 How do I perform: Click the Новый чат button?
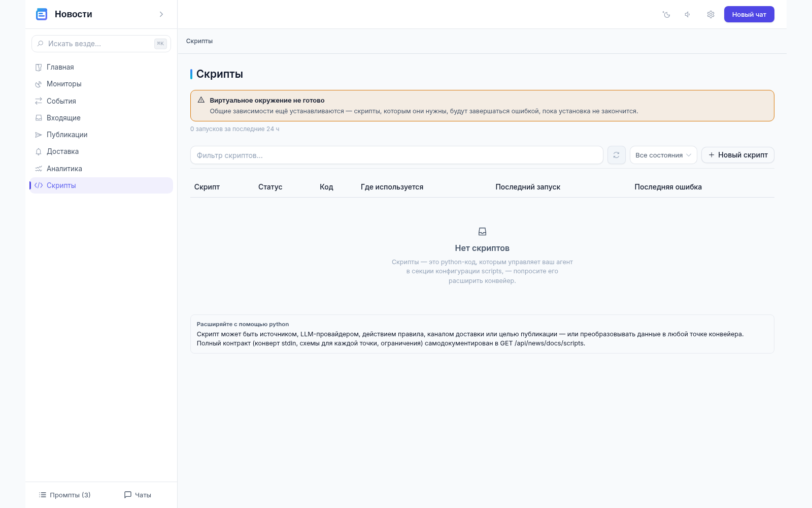[x=749, y=14]
